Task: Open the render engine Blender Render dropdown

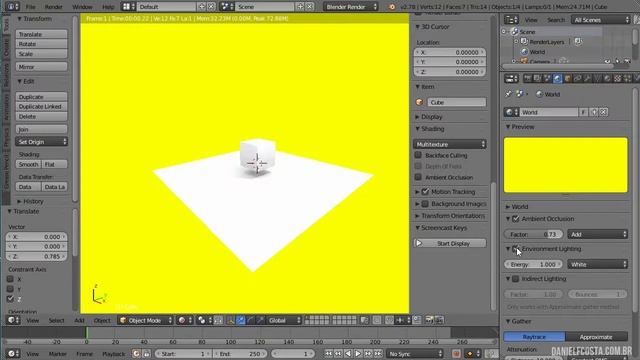Action: (351, 7)
